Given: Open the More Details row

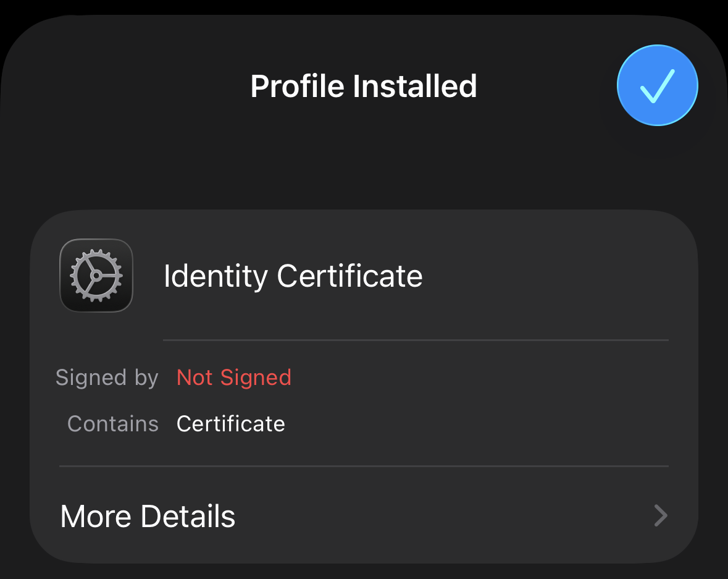Looking at the screenshot, I should pos(364,515).
